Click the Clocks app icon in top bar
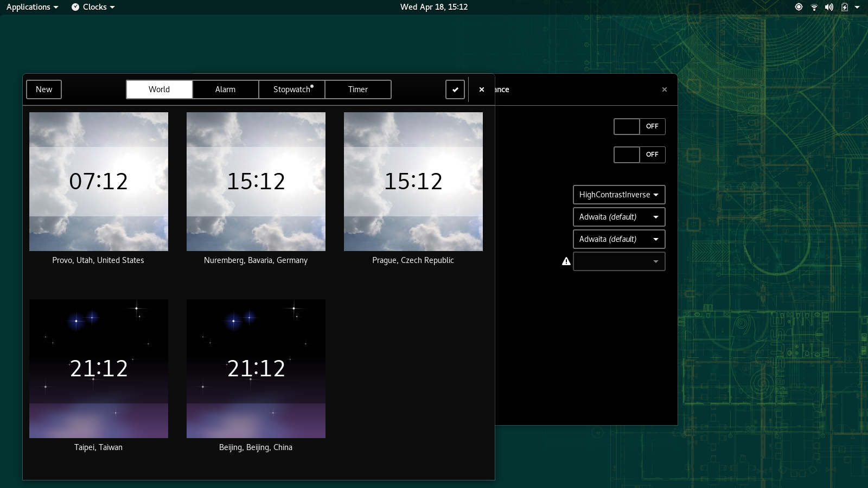The height and width of the screenshot is (488, 868). 75,7
